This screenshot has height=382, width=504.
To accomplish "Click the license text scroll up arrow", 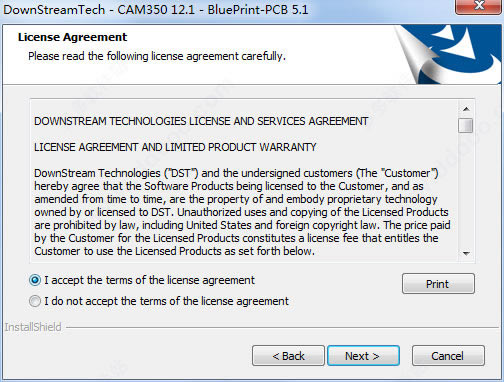I will coord(466,109).
